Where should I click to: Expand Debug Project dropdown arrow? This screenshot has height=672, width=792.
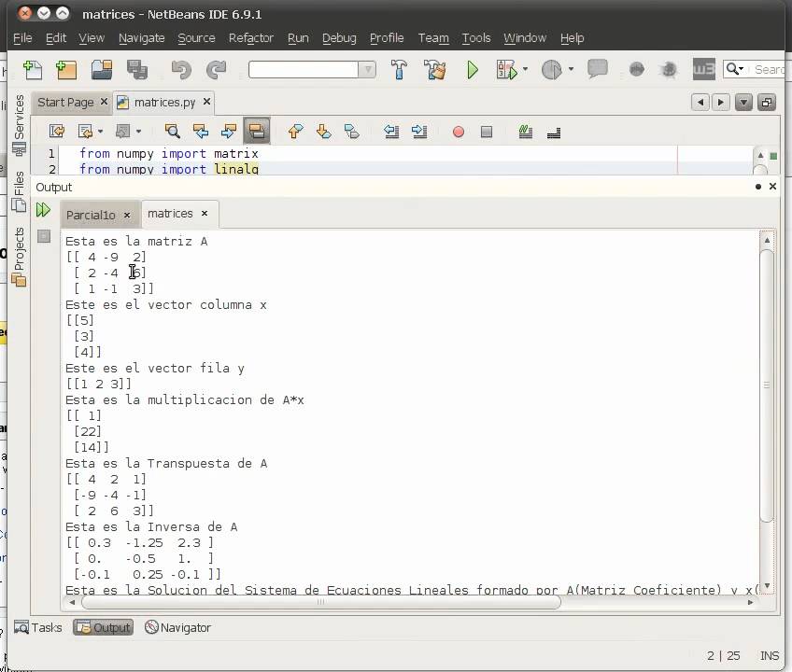click(x=525, y=69)
